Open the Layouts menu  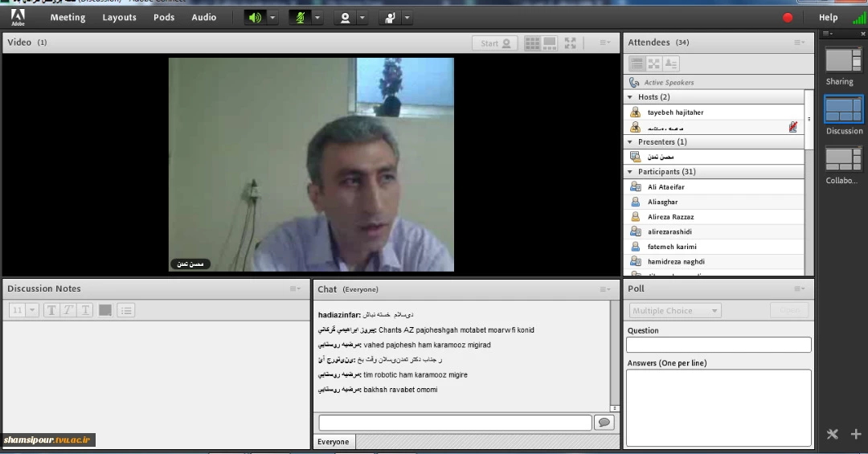tap(119, 17)
